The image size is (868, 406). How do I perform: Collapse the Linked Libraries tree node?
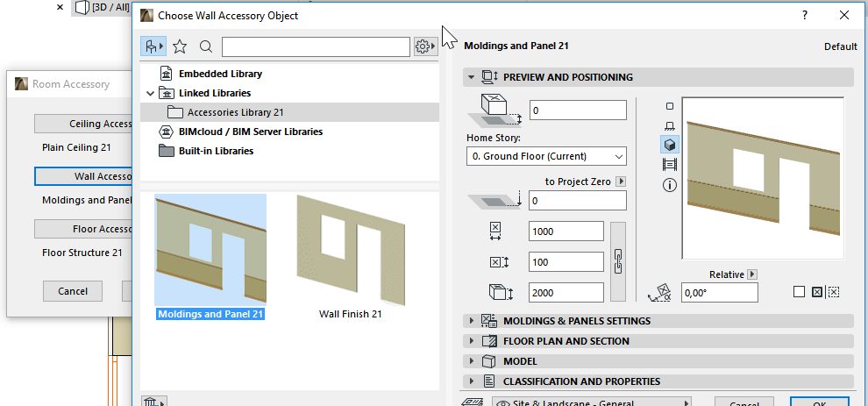coord(151,93)
